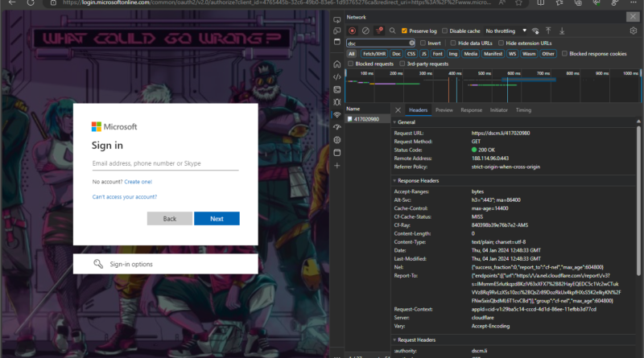Close the request details pane
Screen dimensions: 644x358
pyautogui.click(x=398, y=110)
